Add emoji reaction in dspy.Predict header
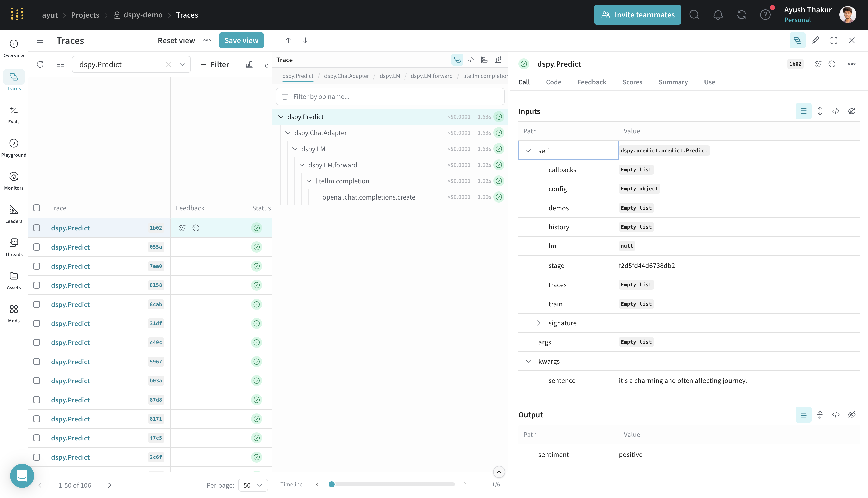The height and width of the screenshot is (498, 868). (818, 64)
